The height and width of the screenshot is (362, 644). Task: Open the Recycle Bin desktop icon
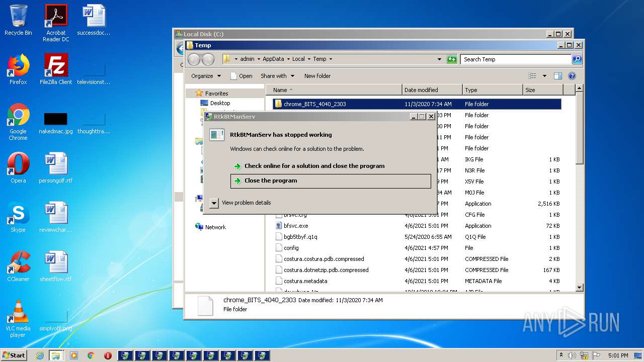[18, 21]
